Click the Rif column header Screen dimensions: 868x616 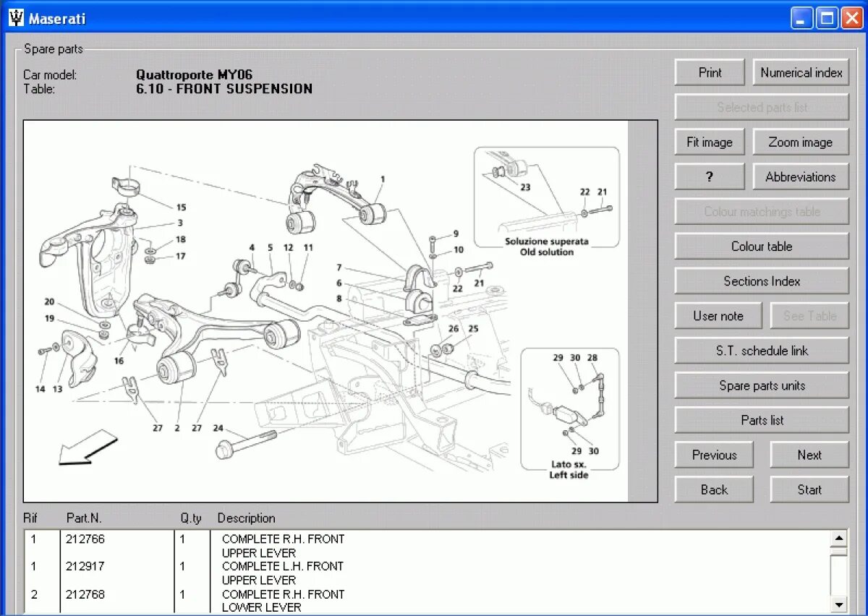[30, 518]
